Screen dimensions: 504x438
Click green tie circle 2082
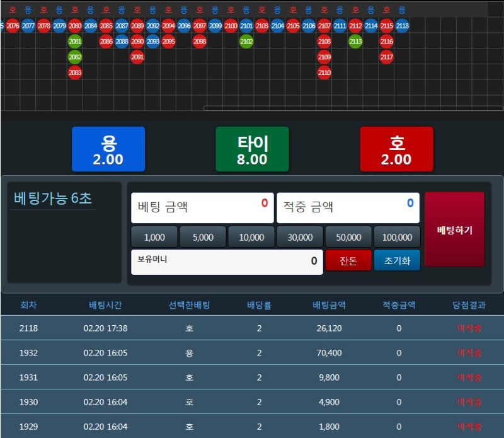tap(75, 57)
